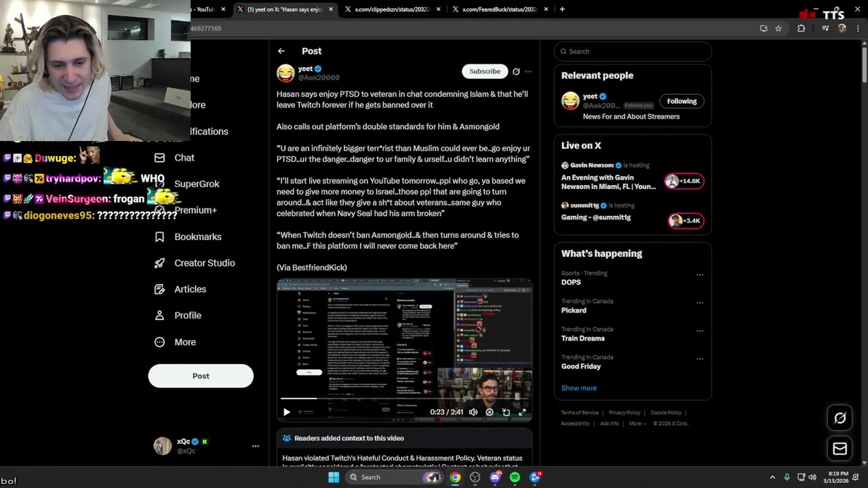The width and height of the screenshot is (868, 488).
Task: Bookmark page with star icon
Action: click(778, 28)
